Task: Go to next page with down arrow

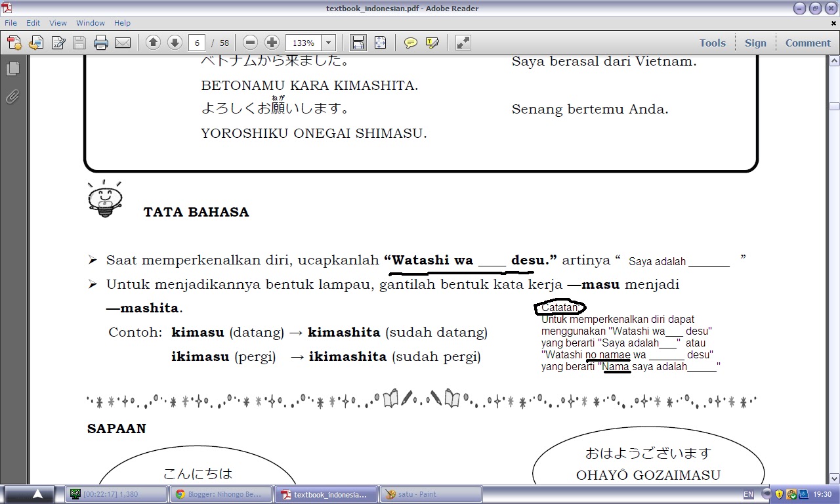Action: 175,43
